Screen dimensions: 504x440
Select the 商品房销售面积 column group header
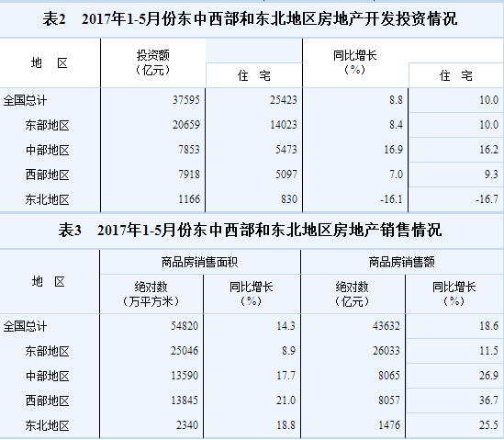coord(199,262)
